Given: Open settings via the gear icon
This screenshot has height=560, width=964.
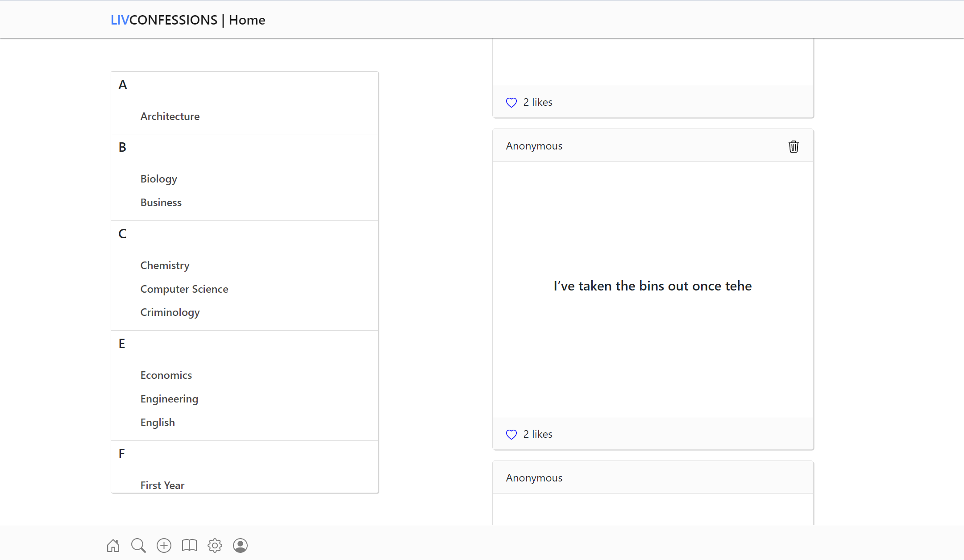Looking at the screenshot, I should pos(215,545).
